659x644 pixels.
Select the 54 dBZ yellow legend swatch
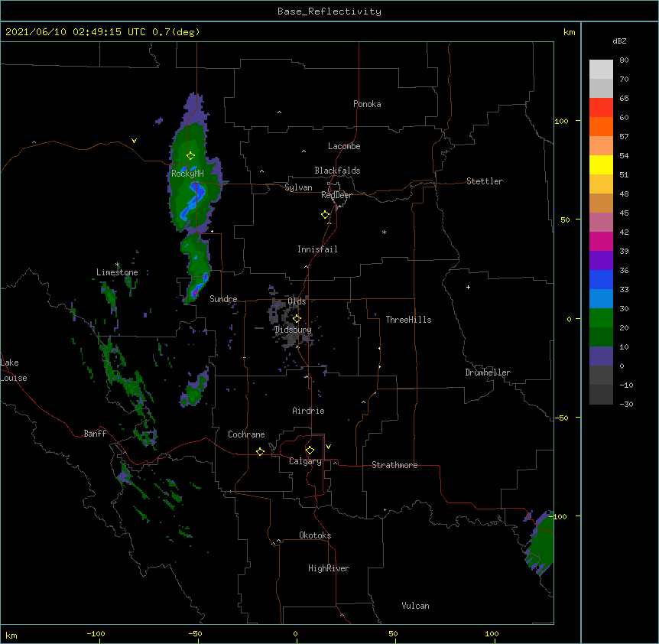pyautogui.click(x=601, y=164)
